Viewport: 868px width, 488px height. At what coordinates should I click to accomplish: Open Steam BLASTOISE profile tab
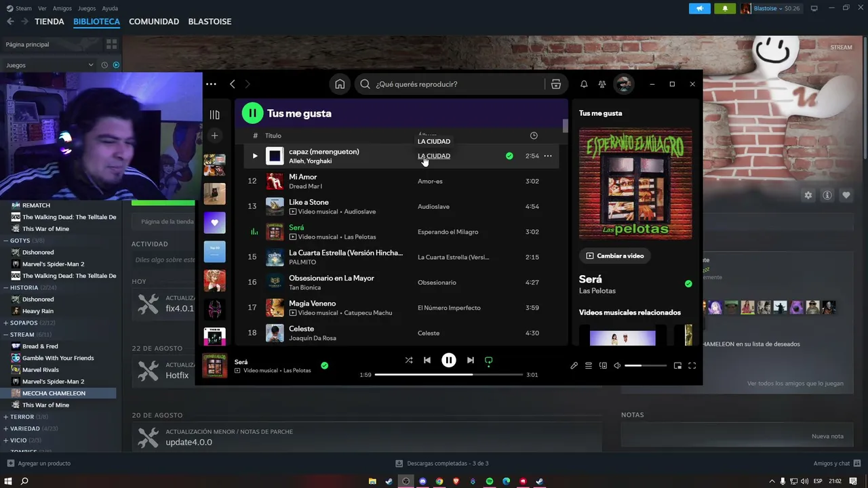[210, 22]
